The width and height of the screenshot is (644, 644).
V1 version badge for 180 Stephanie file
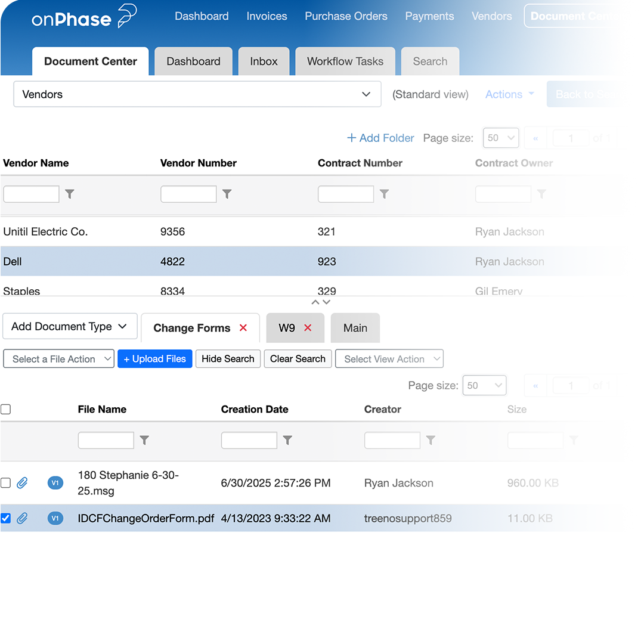tap(55, 482)
